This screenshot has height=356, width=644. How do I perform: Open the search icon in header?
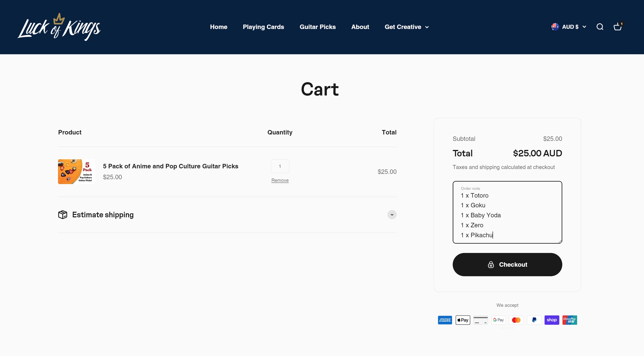point(600,27)
